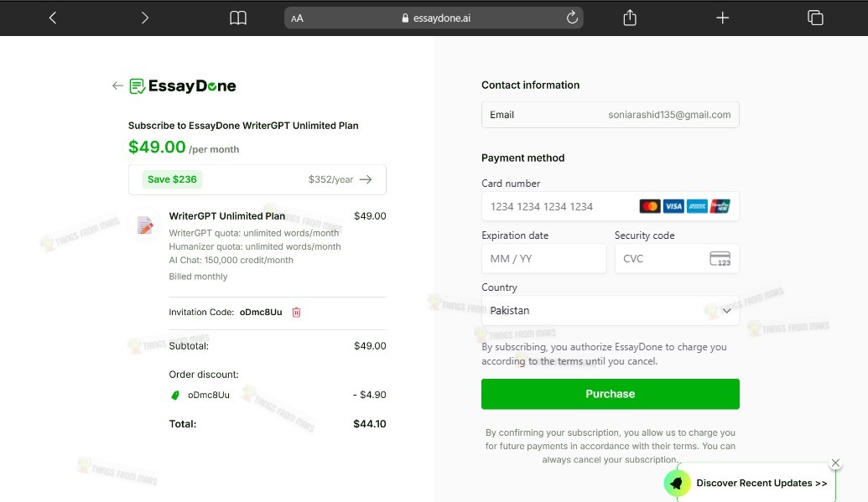Open the Country dropdown showing Pakistan
Screen dimensions: 868x502
[610, 310]
